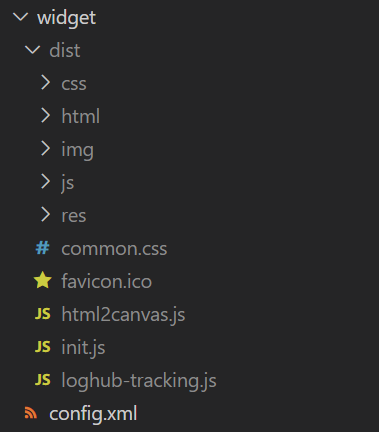Open loghub-tracking.js file
This screenshot has height=432, width=379.
(x=139, y=381)
